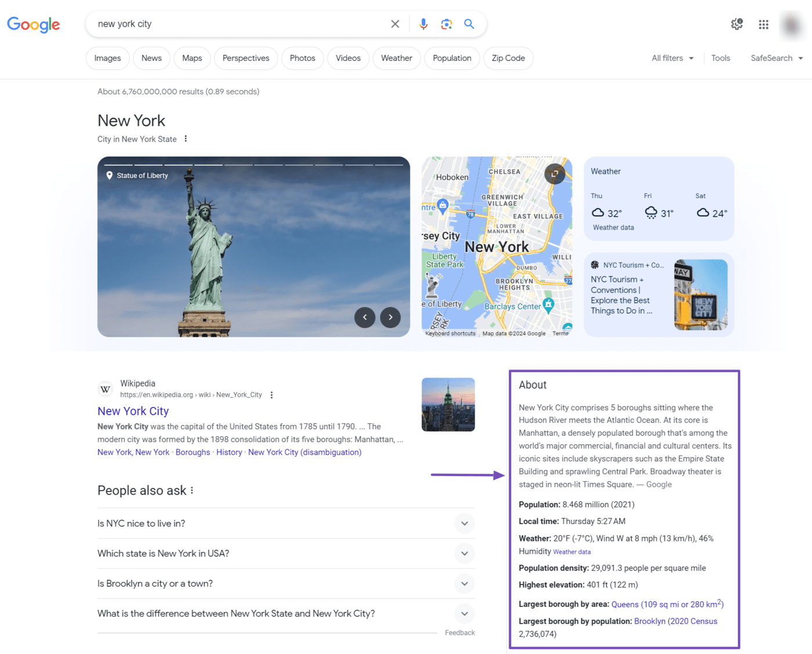This screenshot has height=654, width=812.
Task: Select the Population filter chip
Action: pyautogui.click(x=452, y=58)
